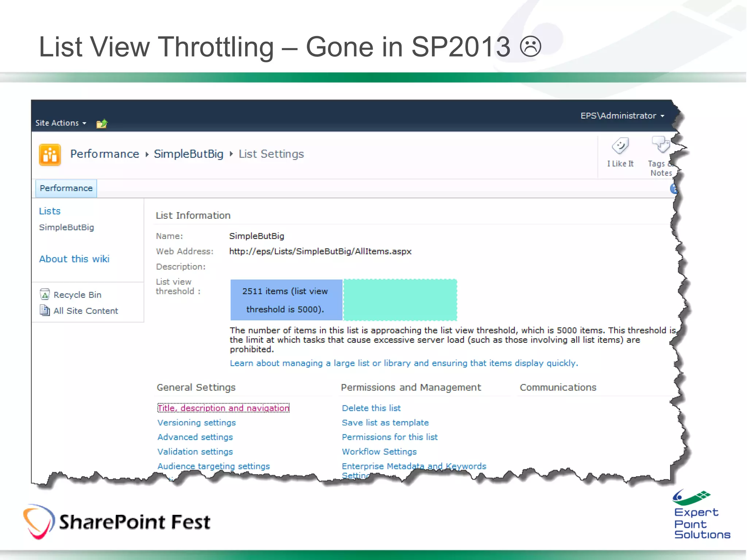The height and width of the screenshot is (560, 747).
Task: Click the List Information heading
Action: click(x=193, y=215)
